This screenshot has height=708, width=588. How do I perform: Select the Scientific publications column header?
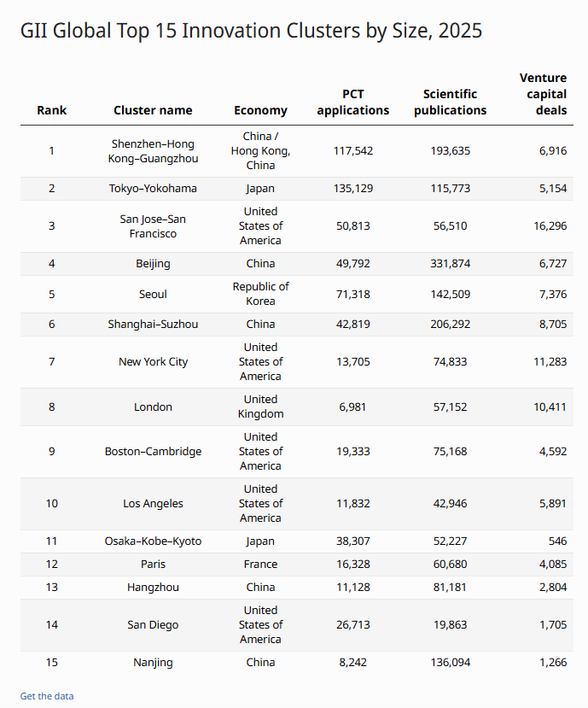coord(450,102)
